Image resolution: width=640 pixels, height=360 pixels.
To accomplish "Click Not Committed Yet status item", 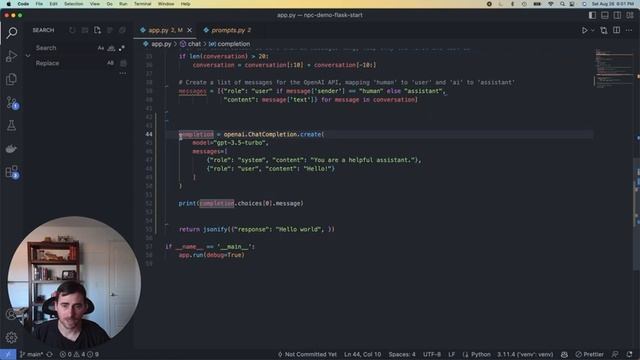I will tap(307, 354).
